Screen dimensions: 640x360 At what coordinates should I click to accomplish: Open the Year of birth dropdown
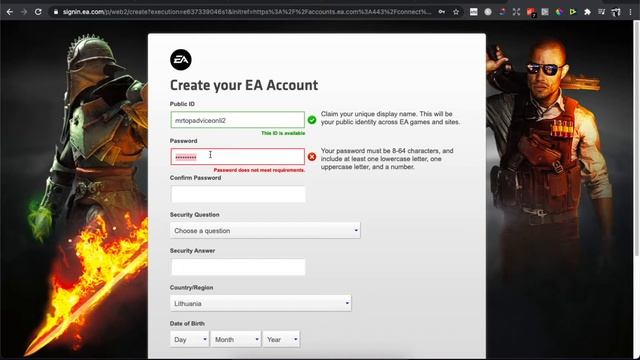coord(281,339)
